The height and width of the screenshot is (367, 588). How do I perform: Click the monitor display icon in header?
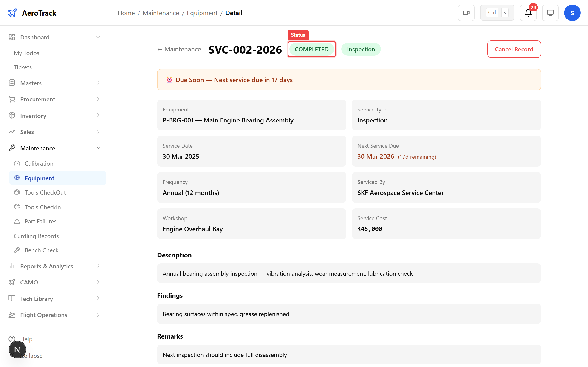[550, 13]
